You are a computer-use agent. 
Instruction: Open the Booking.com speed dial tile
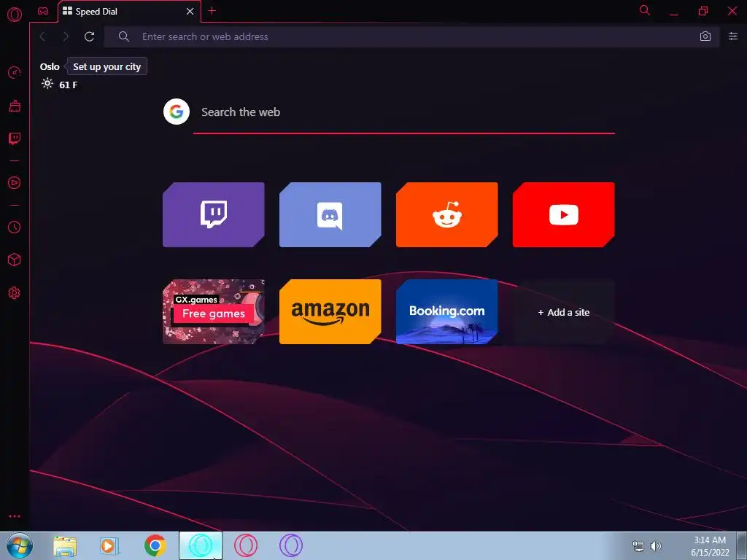[447, 312]
